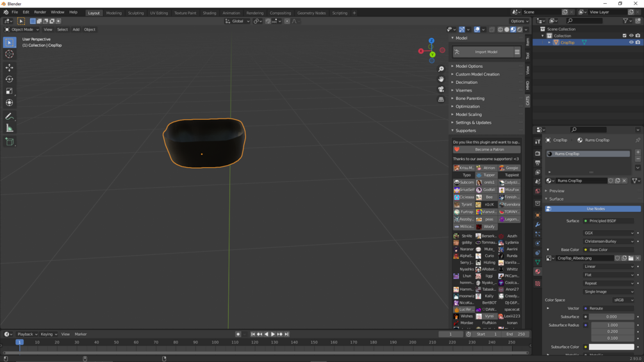This screenshot has height=362, width=644.
Task: Open the Object properties tab icon
Action: tap(538, 215)
